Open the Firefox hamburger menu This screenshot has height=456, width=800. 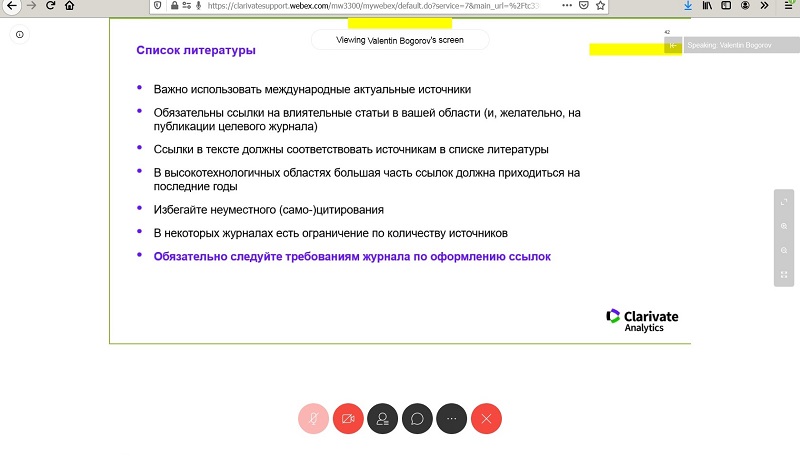click(787, 6)
